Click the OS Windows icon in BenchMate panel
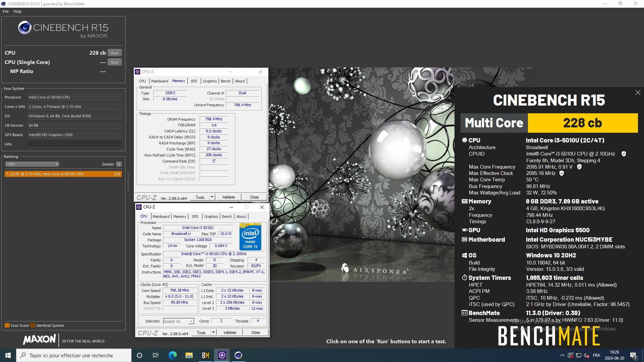This screenshot has height=362, width=644. 465,255
